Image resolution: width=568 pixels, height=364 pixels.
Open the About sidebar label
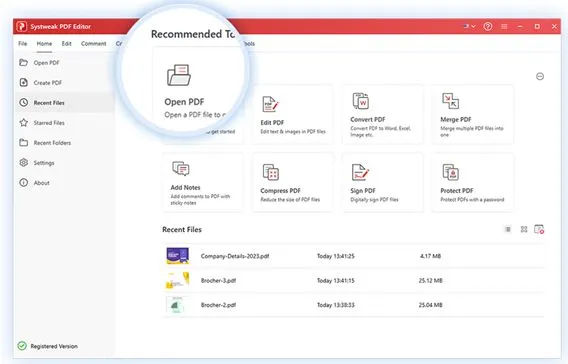[x=41, y=183]
